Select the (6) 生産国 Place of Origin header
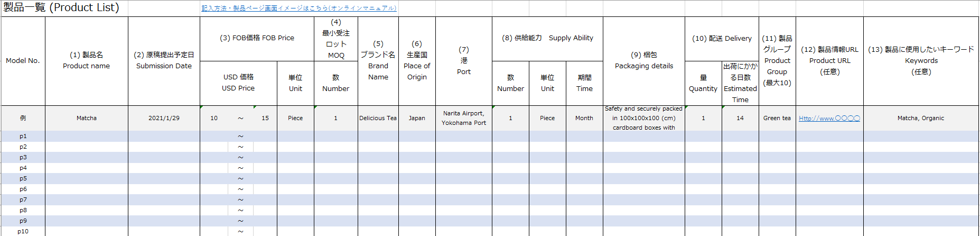The width and height of the screenshot is (980, 236). [x=417, y=61]
